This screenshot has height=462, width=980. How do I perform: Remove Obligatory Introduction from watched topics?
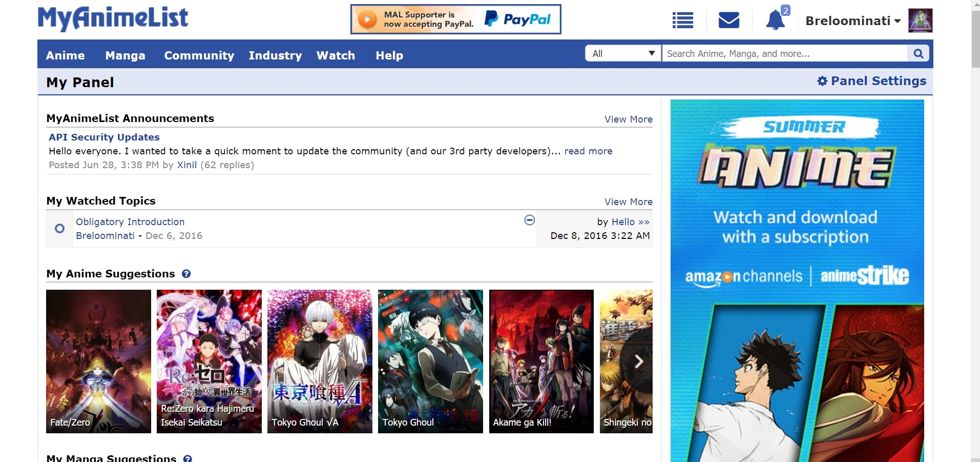click(530, 220)
